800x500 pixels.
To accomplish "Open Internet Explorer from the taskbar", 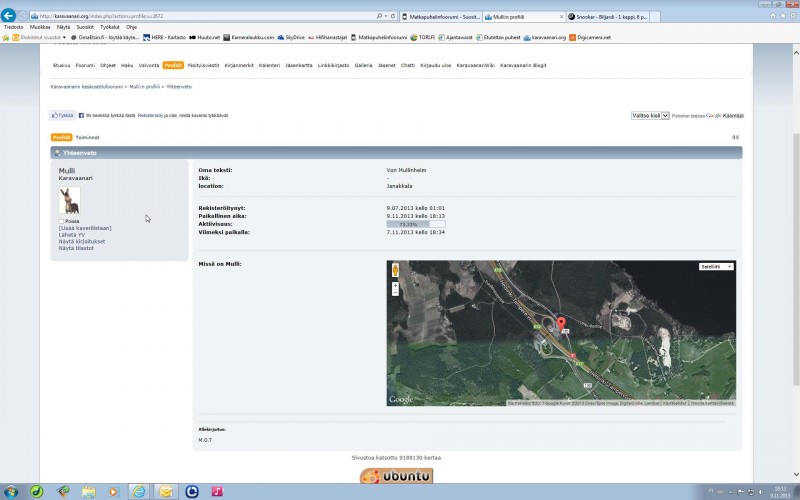I will [138, 491].
